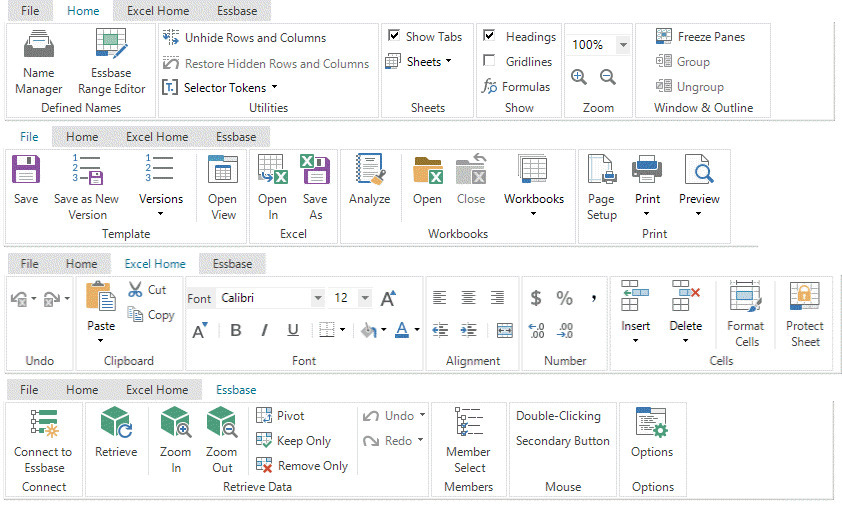Open the 100% zoom level dropdown
Viewport: 842px width, 510px height.
tap(623, 45)
